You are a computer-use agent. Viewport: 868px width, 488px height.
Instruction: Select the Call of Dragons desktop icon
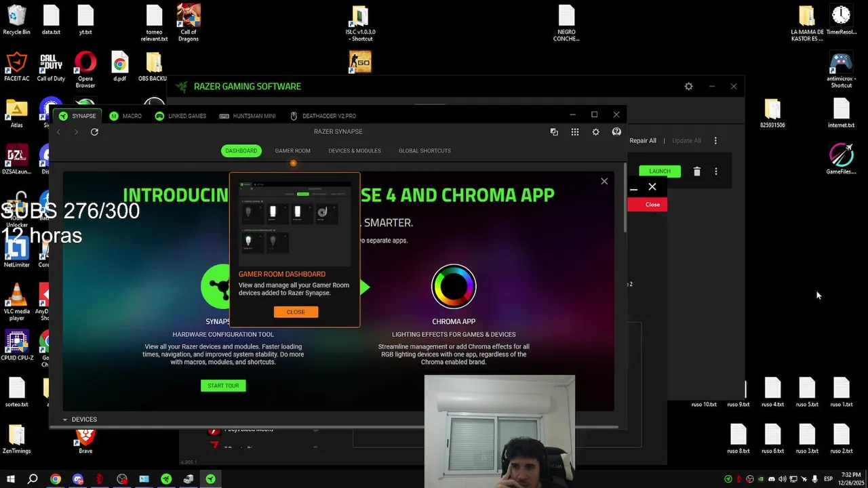(x=189, y=22)
